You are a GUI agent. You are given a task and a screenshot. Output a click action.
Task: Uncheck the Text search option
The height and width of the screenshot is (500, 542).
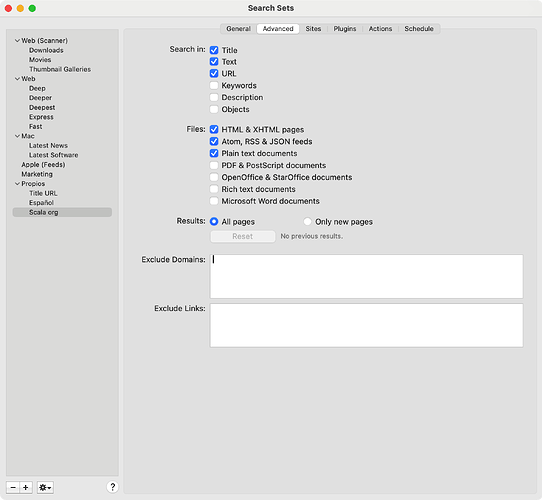pyautogui.click(x=214, y=62)
